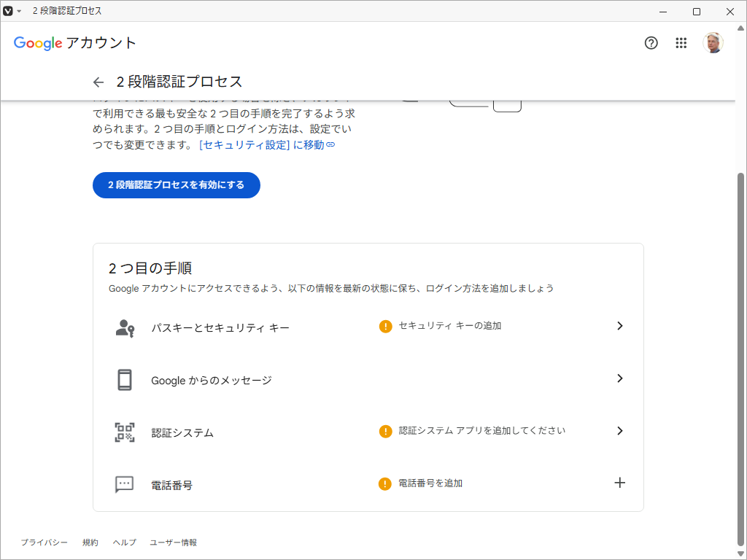Follow the [セキュリティ設定]に移動 link
Viewport: 747px width, 560px height.
(266, 145)
